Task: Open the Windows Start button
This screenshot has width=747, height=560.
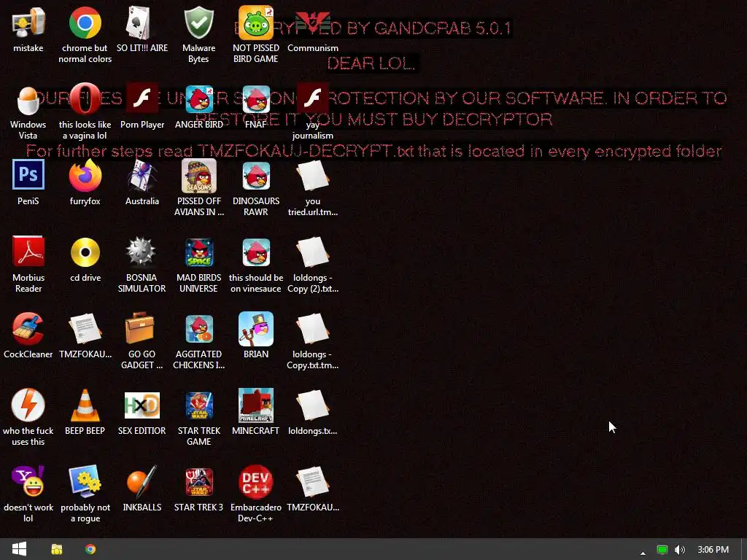Action: point(19,549)
